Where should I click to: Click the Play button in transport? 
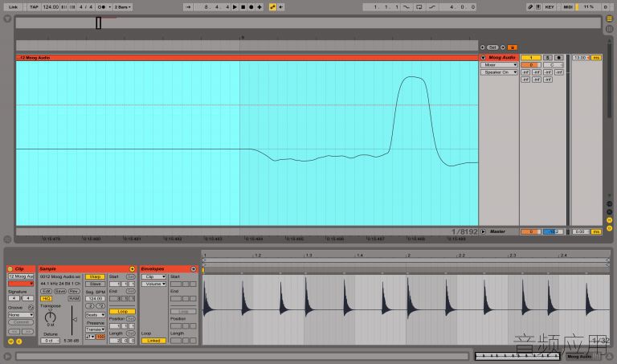(x=235, y=7)
